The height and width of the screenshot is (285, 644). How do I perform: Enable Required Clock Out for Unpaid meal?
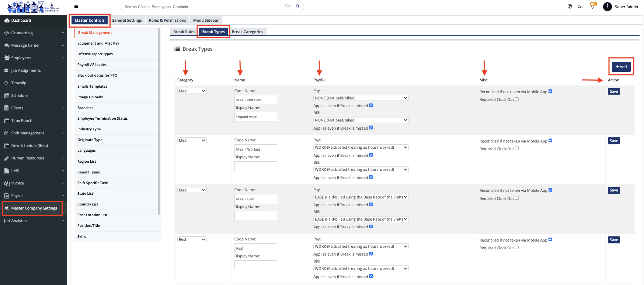pyautogui.click(x=517, y=99)
